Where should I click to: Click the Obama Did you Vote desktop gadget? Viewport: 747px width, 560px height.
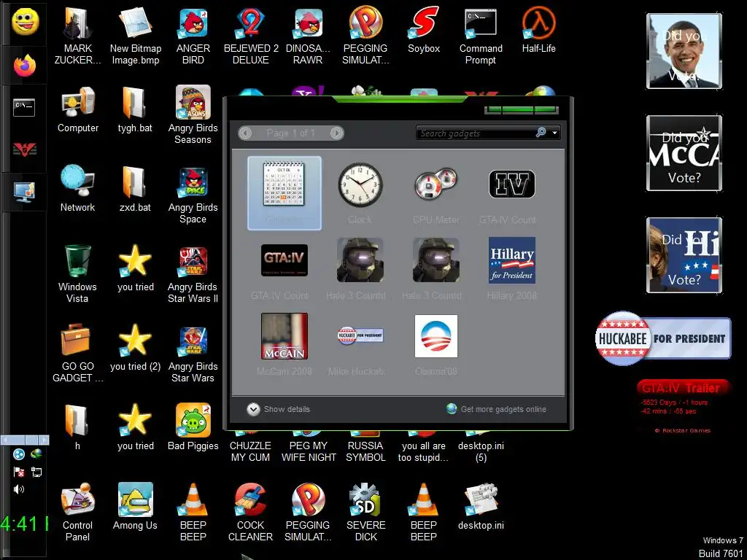click(x=684, y=51)
